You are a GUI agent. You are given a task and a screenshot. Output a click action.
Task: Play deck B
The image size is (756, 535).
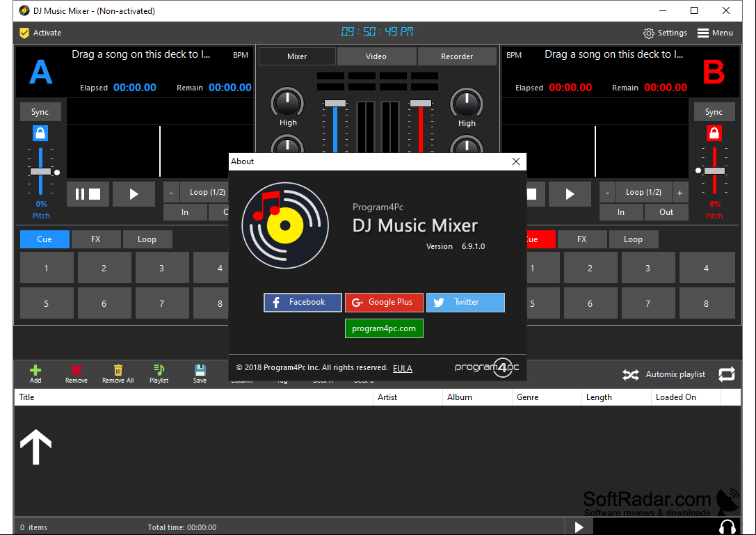pos(570,194)
